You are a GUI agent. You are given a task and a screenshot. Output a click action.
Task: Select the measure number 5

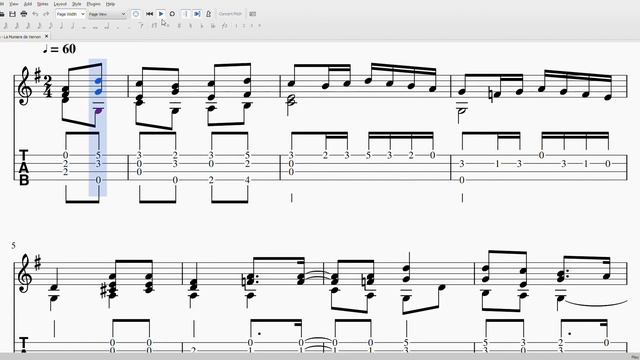(x=13, y=245)
